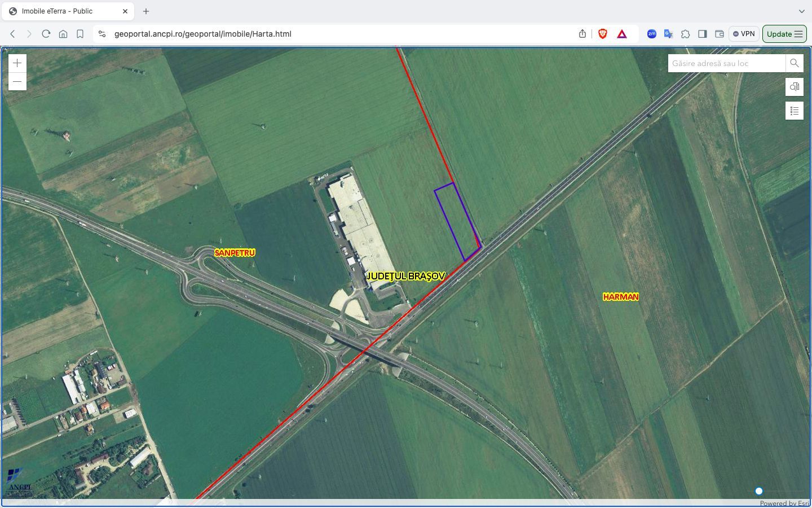Zoom out with the minus map button

tap(17, 81)
